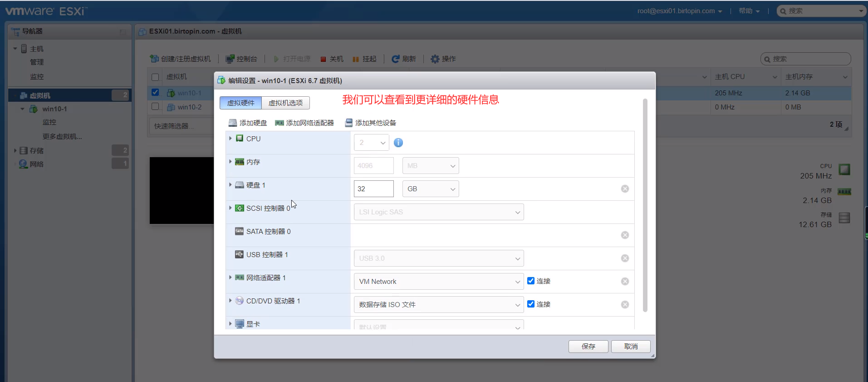The width and height of the screenshot is (868, 382).
Task: Expand the CPU hardware row
Action: [x=230, y=139]
